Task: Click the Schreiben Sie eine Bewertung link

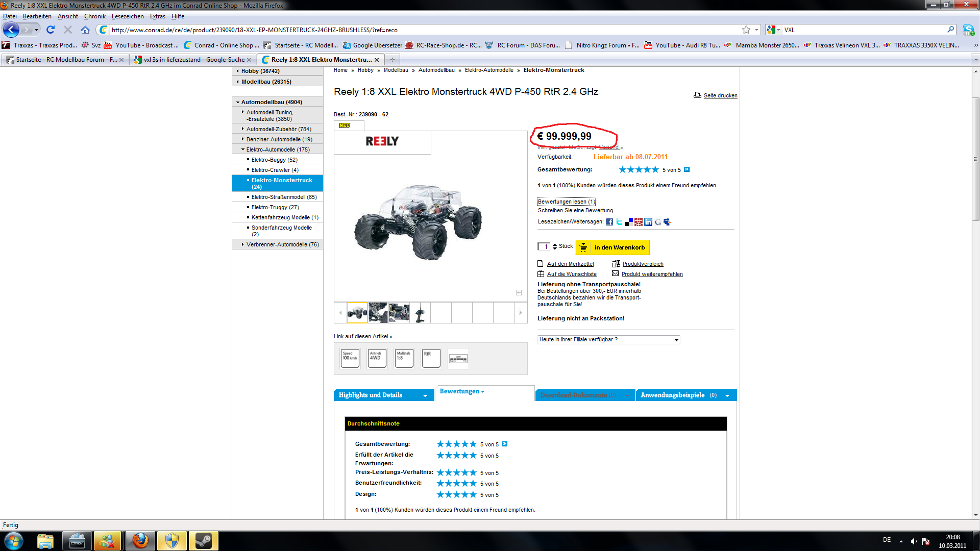Action: [x=575, y=210]
